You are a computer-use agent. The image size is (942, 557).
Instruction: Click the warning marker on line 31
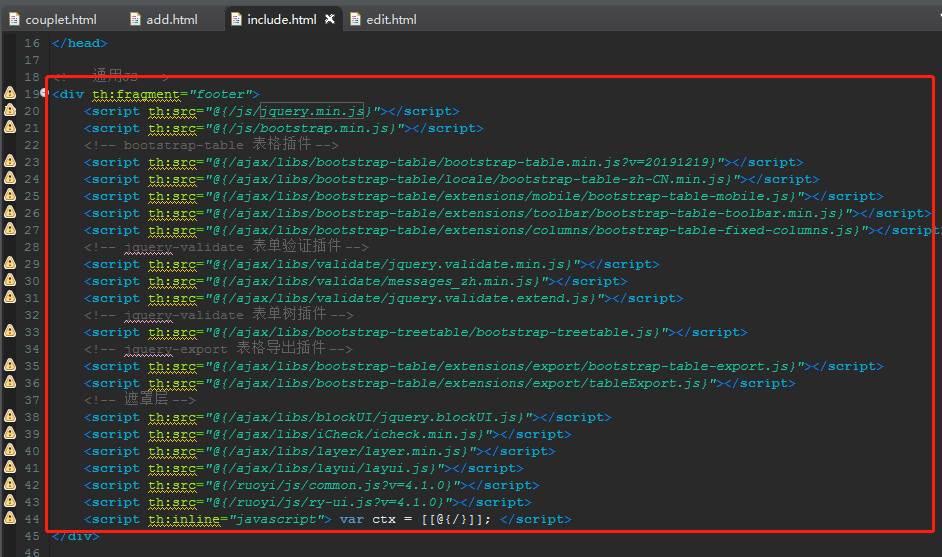(x=10, y=296)
